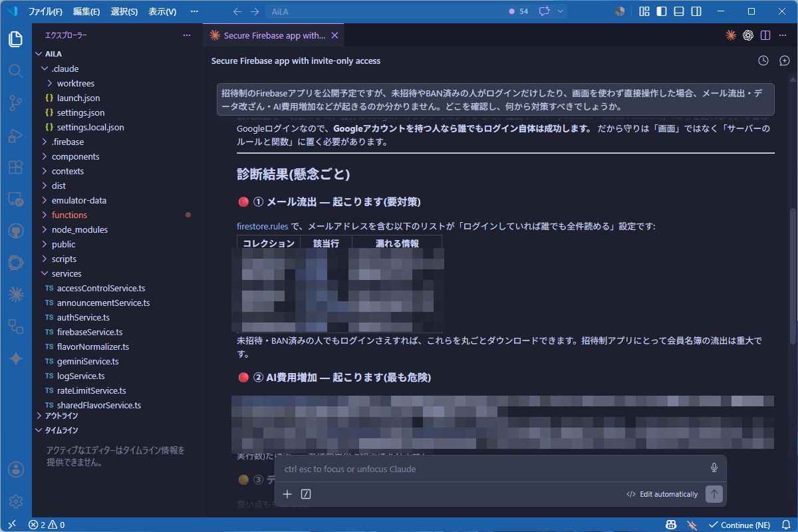Open the Accounts menu icon
Image resolution: width=798 pixels, height=532 pixels.
point(15,469)
